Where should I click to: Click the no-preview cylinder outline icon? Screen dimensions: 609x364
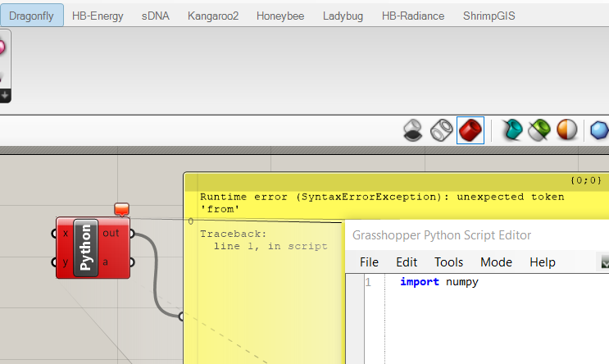442,130
